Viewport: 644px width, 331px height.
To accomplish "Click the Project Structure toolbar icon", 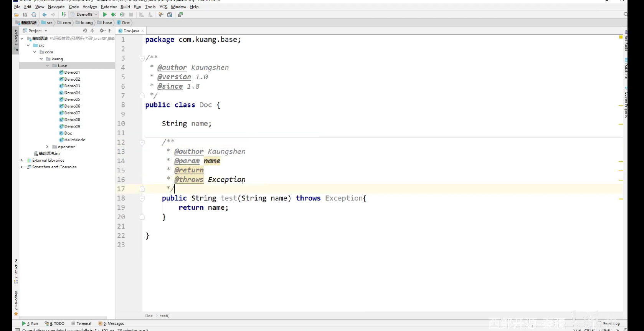I will tap(170, 15).
